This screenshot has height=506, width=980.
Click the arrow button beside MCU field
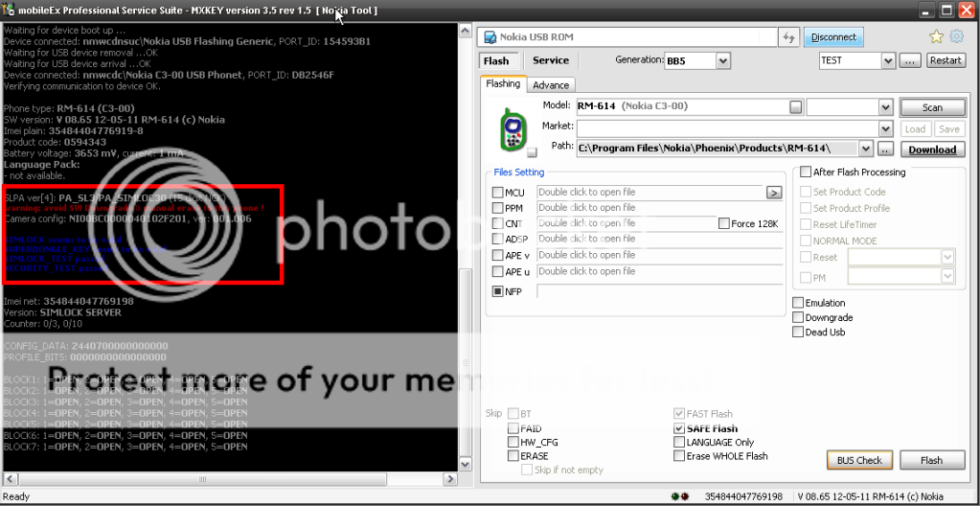coord(774,193)
